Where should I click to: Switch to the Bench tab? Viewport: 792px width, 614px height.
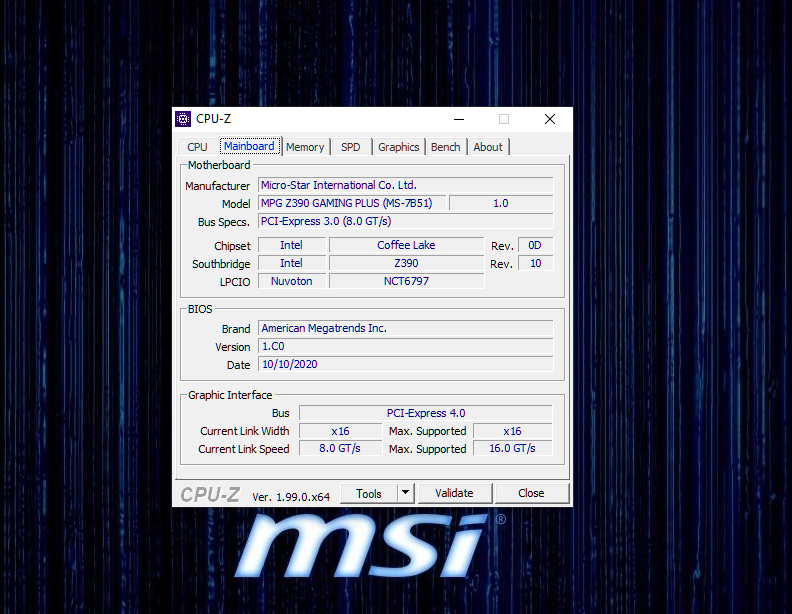click(446, 147)
